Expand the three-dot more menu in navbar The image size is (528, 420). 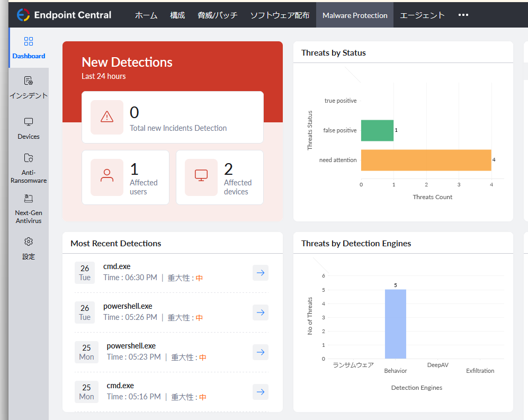point(463,15)
